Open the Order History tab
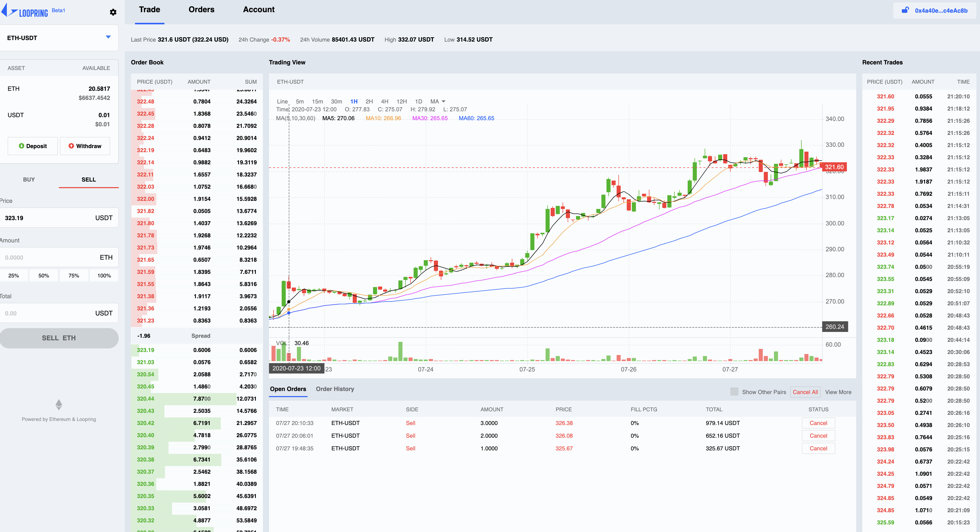This screenshot has height=532, width=980. click(x=335, y=389)
